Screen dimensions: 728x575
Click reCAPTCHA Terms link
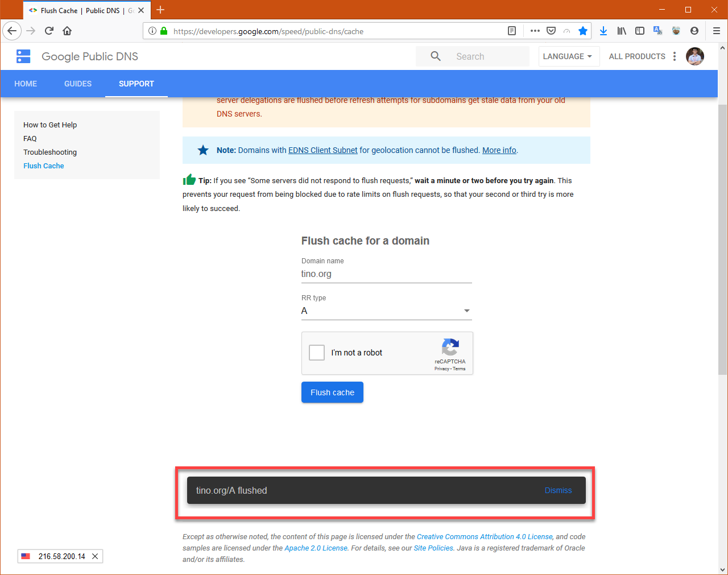click(459, 369)
